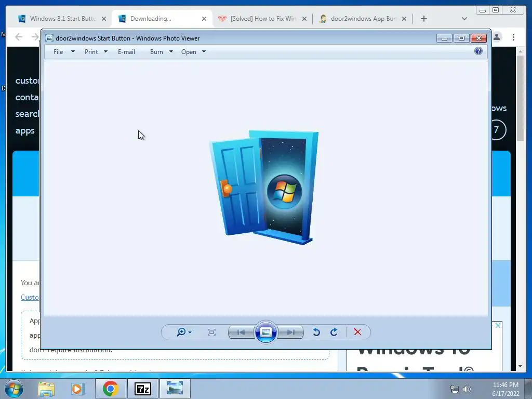Close the Windows 8.1 Start Button tab
Screen dimensions: 532x399
click(x=104, y=19)
